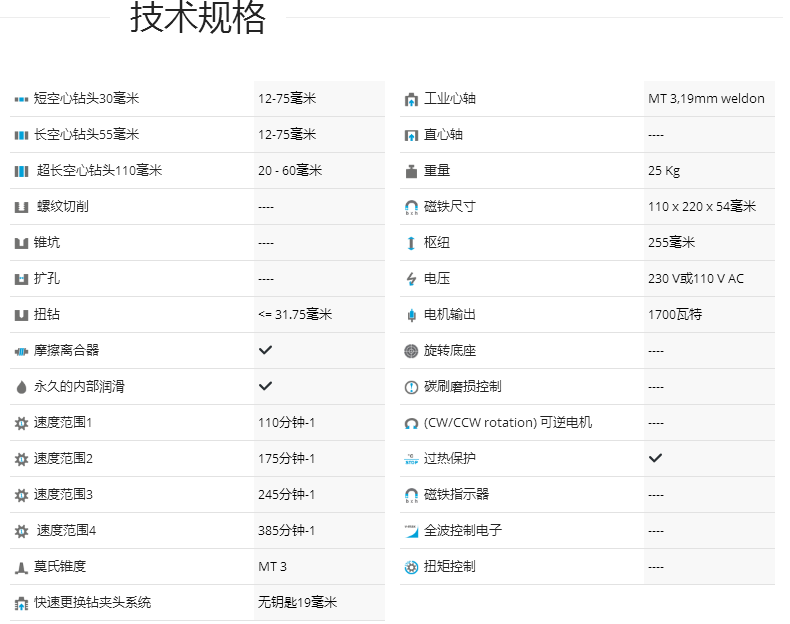Click the friction clutch 摩擦离合器 icon
The image size is (790, 624).
point(21,351)
